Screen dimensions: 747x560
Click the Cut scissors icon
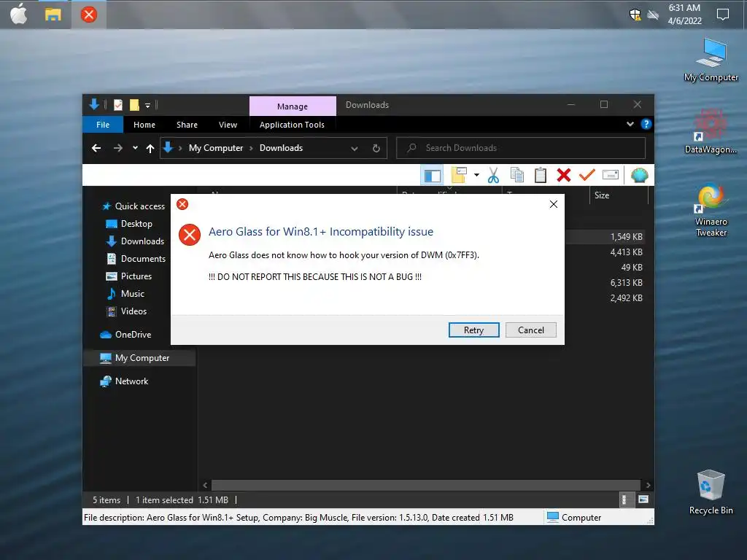[493, 175]
